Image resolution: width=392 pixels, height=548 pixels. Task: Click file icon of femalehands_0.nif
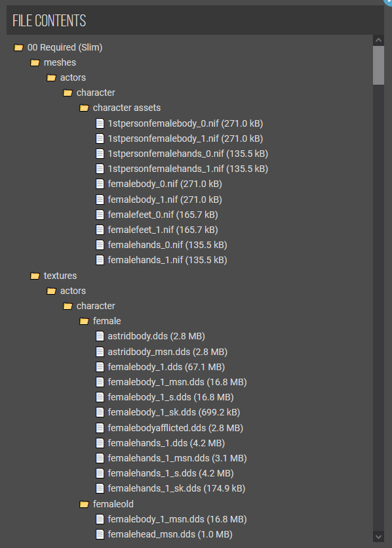click(100, 245)
